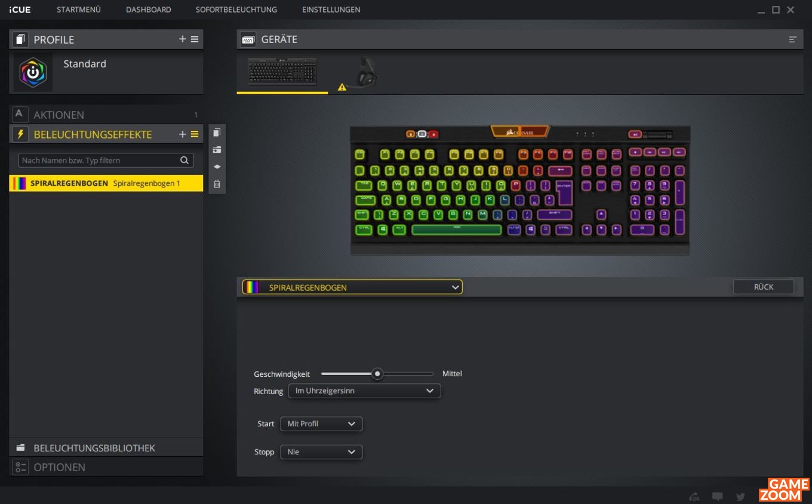812x504 pixels.
Task: Select the Esc key on keyboard preview
Action: [360, 154]
